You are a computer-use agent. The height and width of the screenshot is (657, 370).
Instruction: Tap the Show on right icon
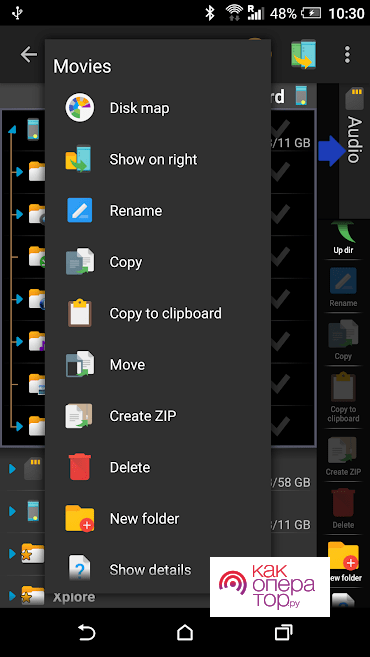[x=79, y=159]
